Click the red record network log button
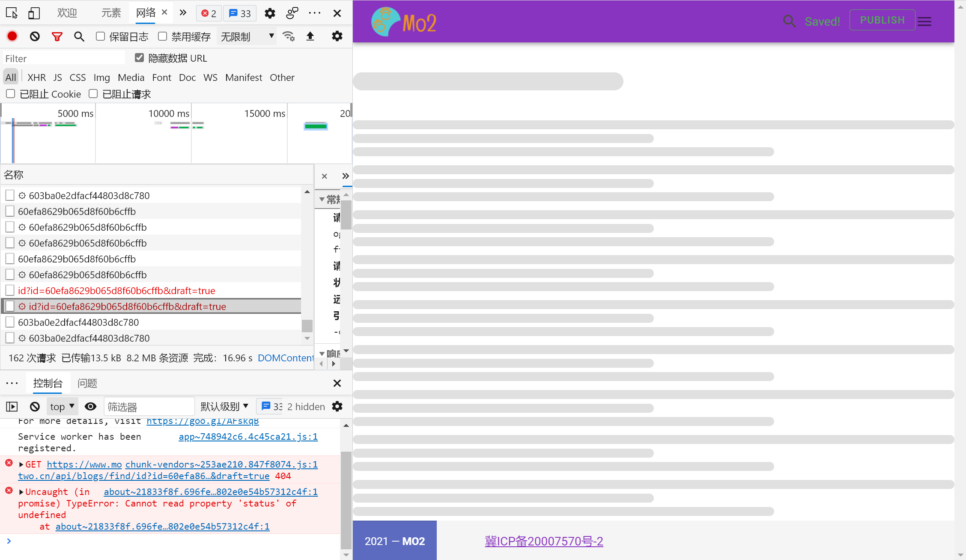966x560 pixels. [12, 36]
